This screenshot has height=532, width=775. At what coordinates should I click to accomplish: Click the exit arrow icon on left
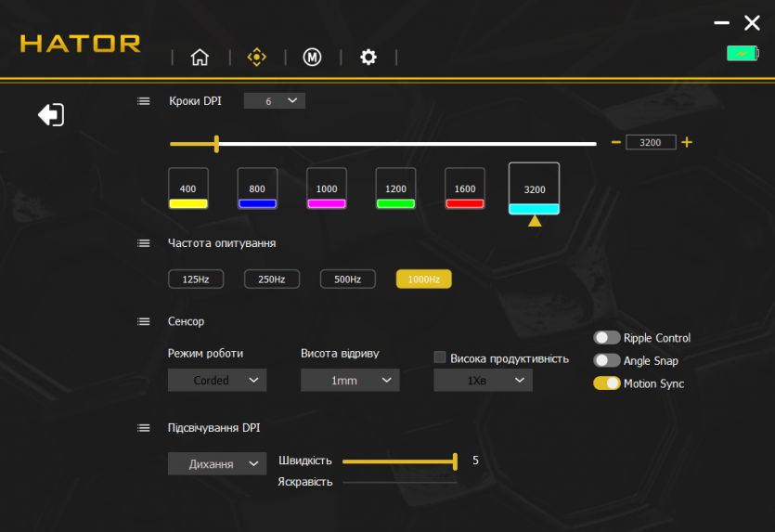51,115
